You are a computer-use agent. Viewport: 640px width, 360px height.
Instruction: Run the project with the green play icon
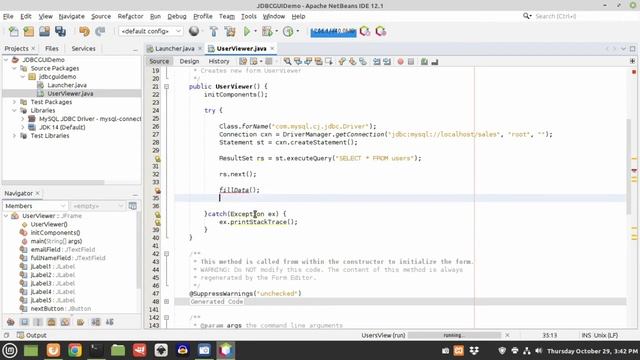247,31
